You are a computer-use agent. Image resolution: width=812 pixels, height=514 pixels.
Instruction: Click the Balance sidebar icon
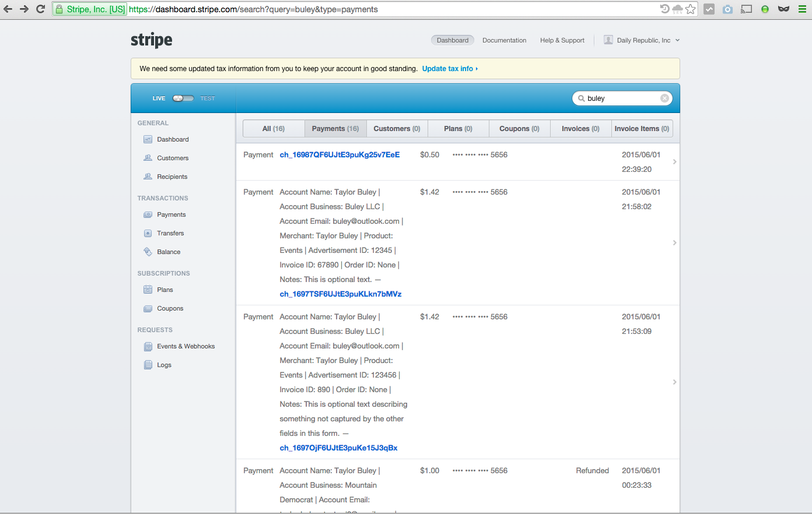coord(148,252)
